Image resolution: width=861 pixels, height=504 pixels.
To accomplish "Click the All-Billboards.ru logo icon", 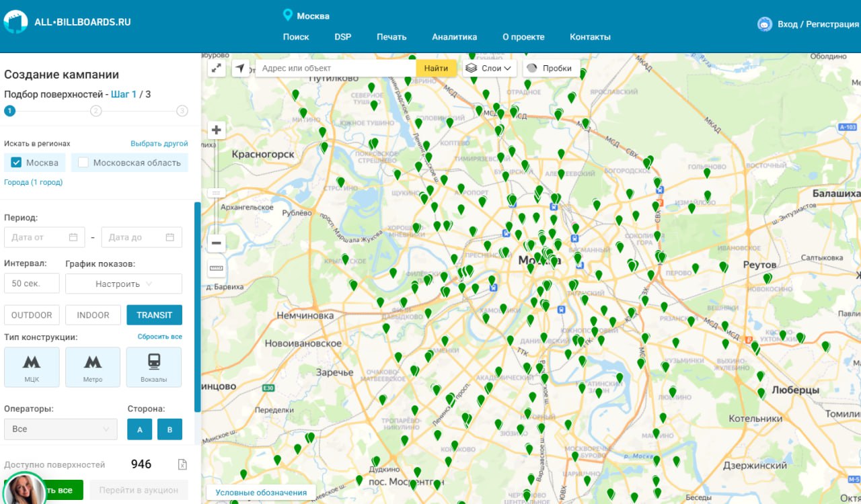I will (15, 22).
